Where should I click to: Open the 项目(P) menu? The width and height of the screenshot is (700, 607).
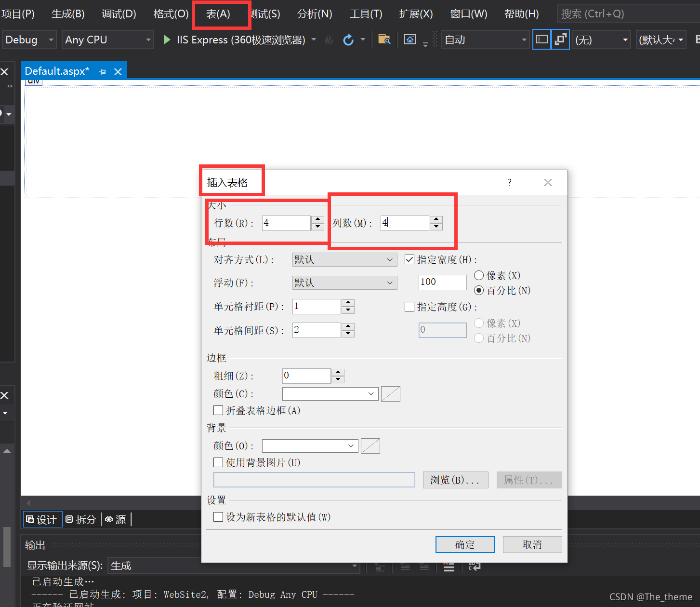coord(18,14)
